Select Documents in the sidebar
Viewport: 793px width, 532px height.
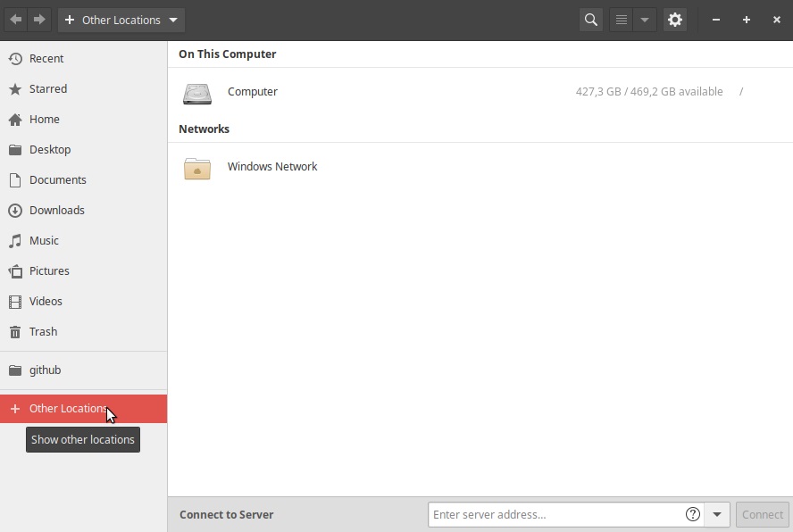pos(58,180)
